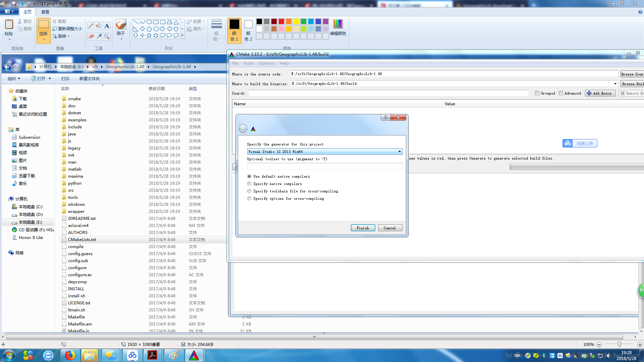
Task: Open CMake File menu
Action: 235,63
